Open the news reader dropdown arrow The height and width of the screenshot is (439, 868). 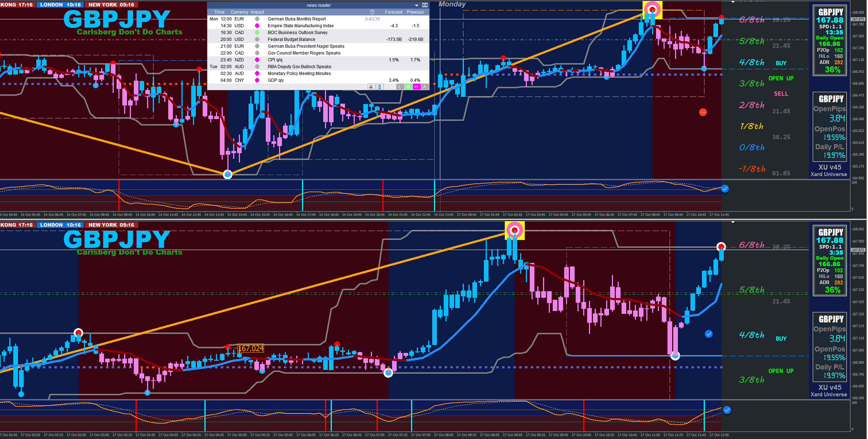point(416,5)
